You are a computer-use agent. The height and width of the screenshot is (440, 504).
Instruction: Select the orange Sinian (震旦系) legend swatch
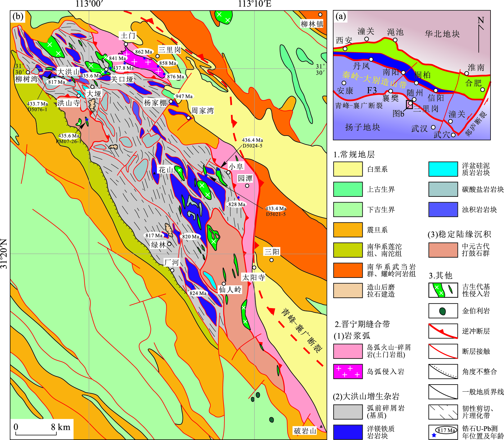coord(348,230)
